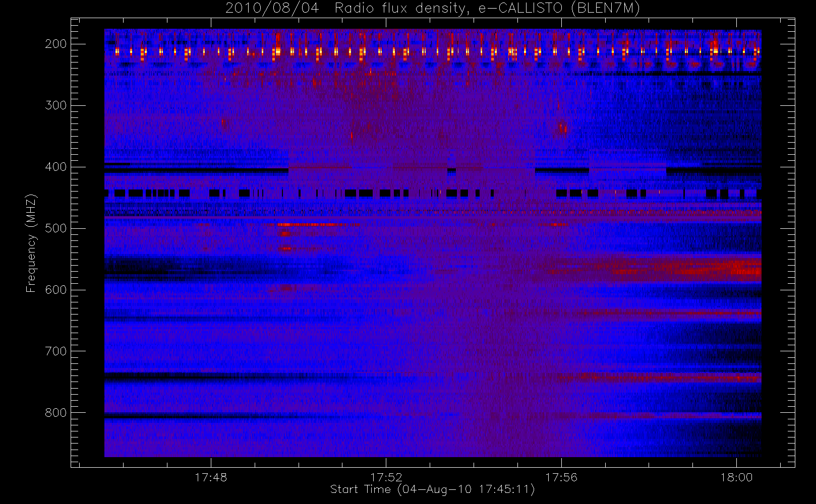
Task: Click the '200' frequency tick label
Action: (x=55, y=44)
